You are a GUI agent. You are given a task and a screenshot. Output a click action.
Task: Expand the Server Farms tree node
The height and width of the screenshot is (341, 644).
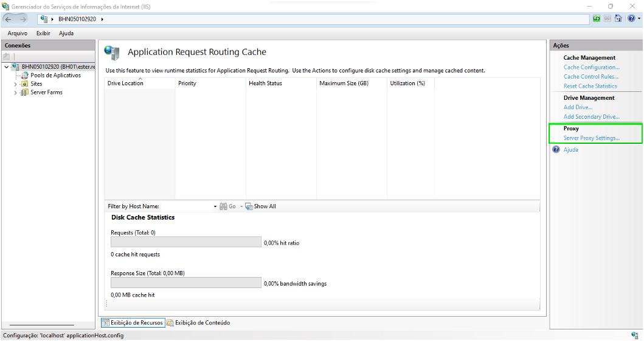click(x=15, y=93)
